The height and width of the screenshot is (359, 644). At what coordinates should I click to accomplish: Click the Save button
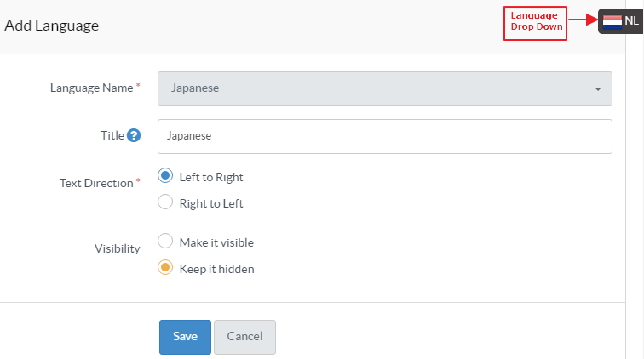pos(185,337)
